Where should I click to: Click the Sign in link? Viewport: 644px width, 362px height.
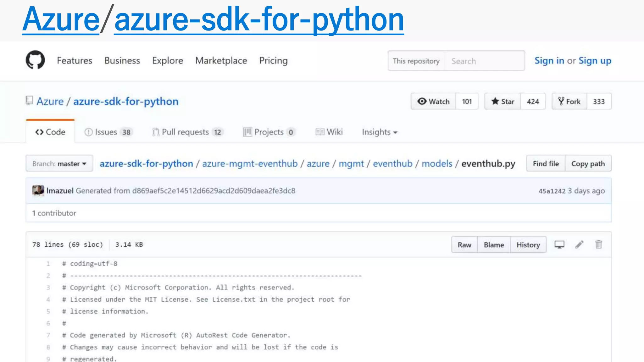click(x=549, y=60)
